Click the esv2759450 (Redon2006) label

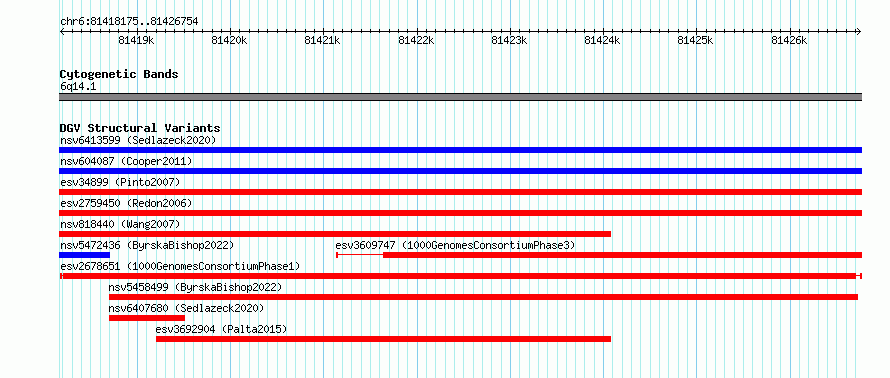click(x=126, y=203)
